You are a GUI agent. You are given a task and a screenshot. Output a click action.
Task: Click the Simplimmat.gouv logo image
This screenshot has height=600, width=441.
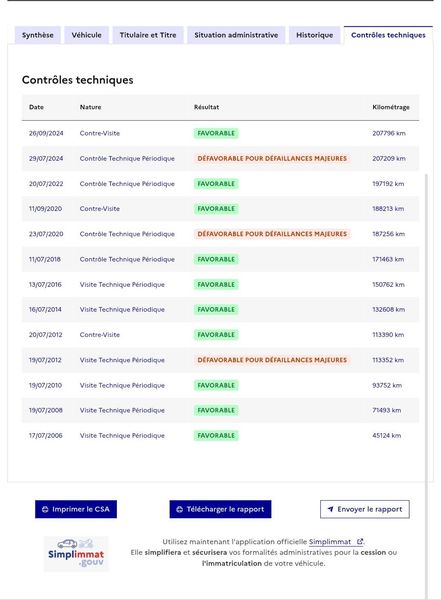click(x=76, y=554)
